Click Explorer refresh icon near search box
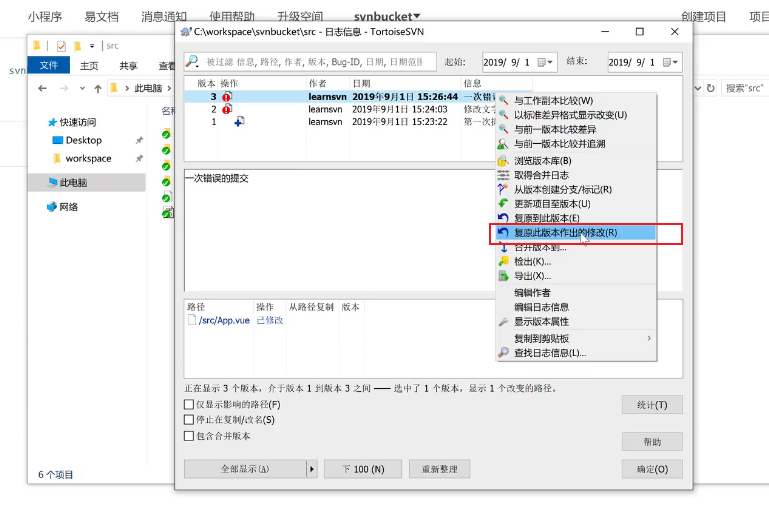Viewport: 769px width, 512px height. click(x=711, y=88)
